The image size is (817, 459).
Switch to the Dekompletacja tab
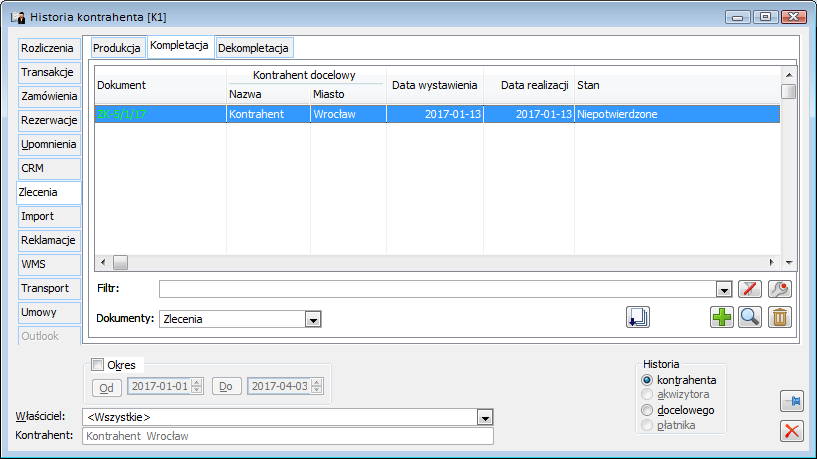pyautogui.click(x=253, y=48)
